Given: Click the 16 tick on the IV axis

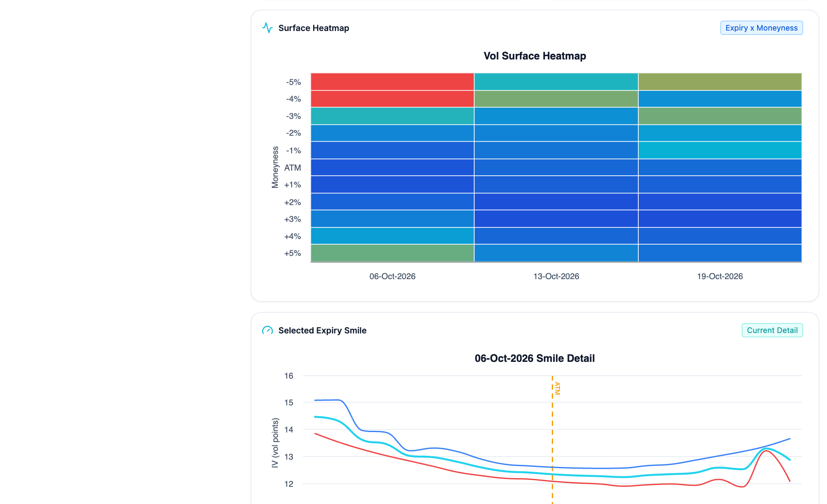Looking at the screenshot, I should point(289,376).
